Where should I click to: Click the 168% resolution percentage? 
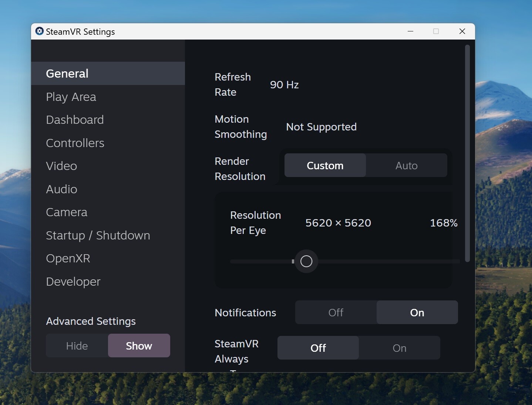pyautogui.click(x=444, y=223)
